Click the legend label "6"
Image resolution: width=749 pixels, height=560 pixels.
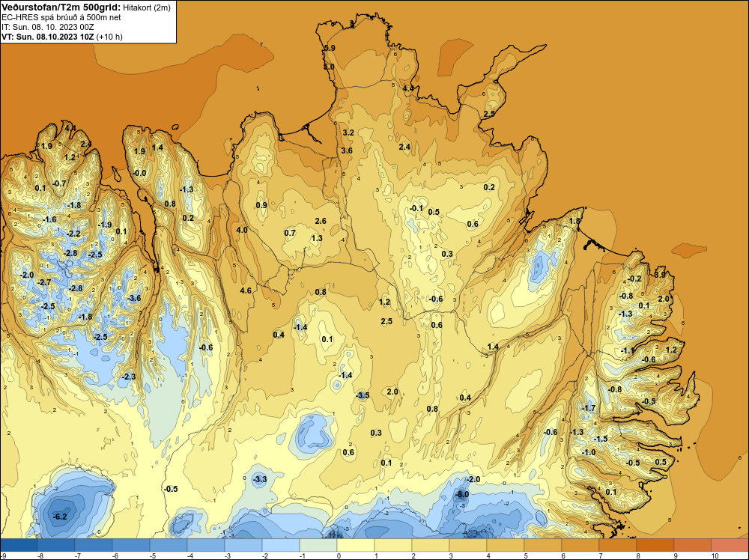coord(563,556)
